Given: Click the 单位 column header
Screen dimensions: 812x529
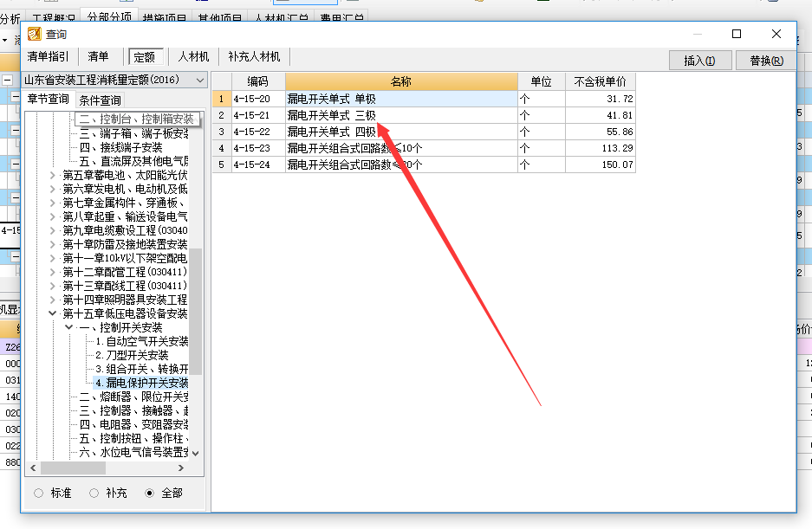Looking at the screenshot, I should pos(541,81).
